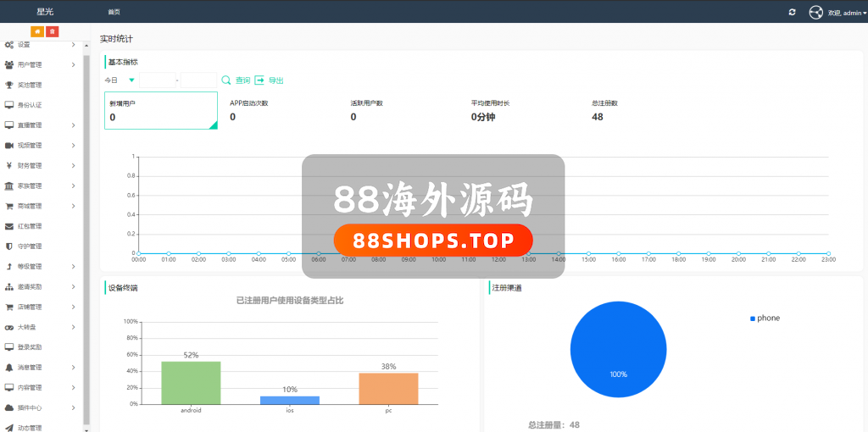Click the 导出 export button
The height and width of the screenshot is (432, 868).
tap(270, 80)
